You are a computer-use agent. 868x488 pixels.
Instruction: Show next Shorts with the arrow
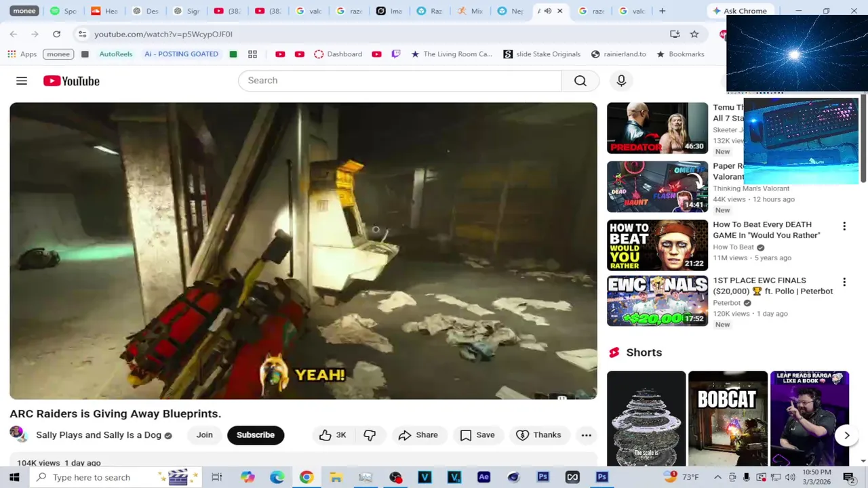click(x=846, y=435)
